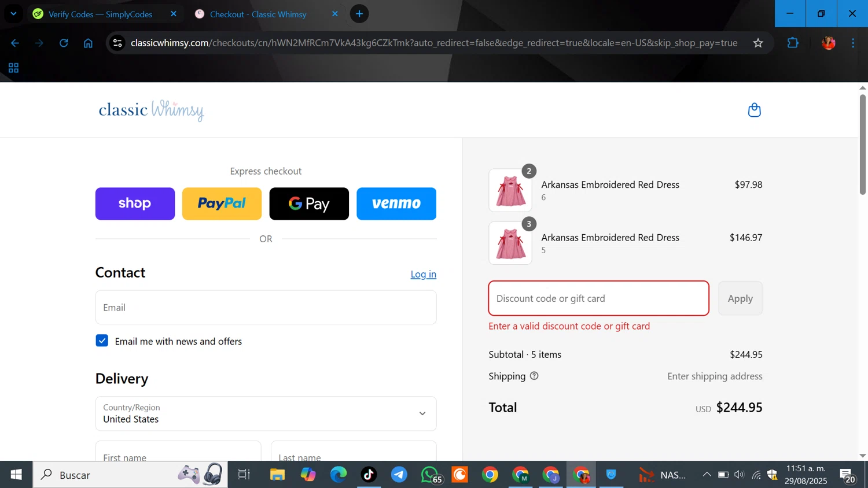Reload the checkout page
This screenshot has width=868, height=488.
[x=64, y=43]
